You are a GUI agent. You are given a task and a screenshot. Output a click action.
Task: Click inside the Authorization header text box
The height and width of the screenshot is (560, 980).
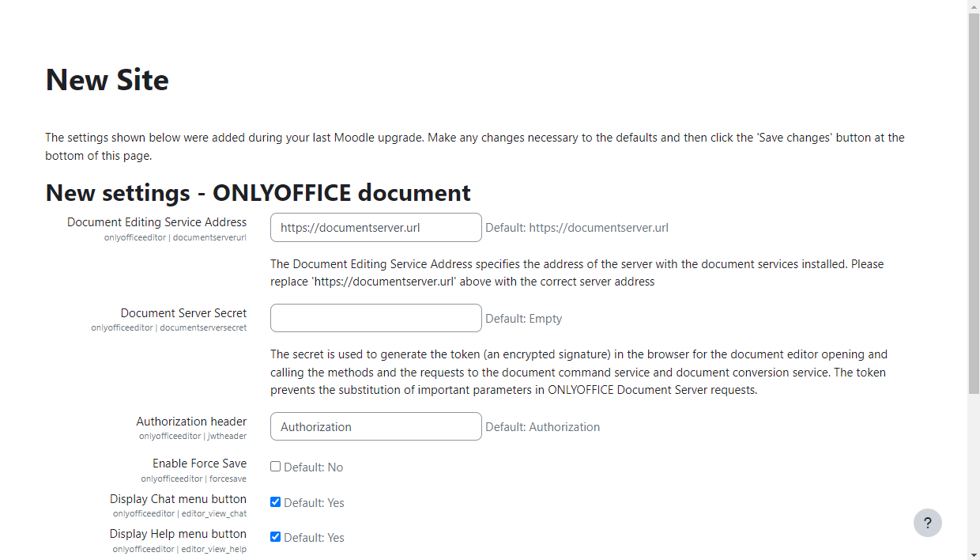pyautogui.click(x=375, y=426)
